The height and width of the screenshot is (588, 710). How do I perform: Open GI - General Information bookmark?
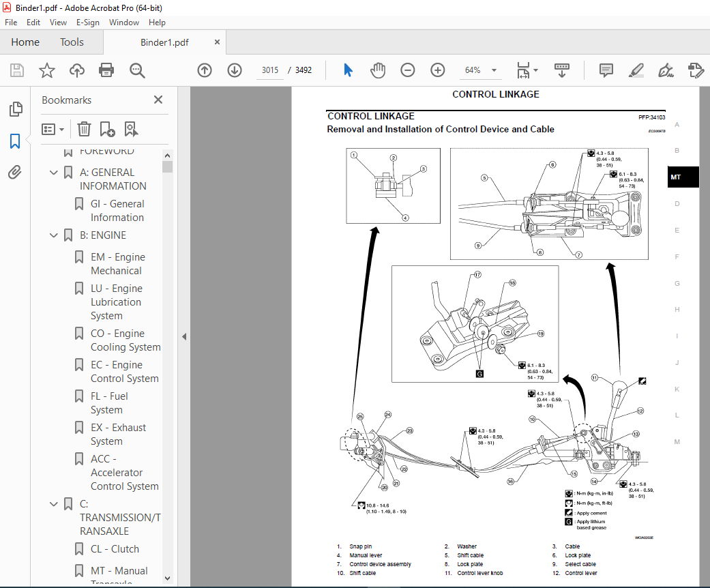pyautogui.click(x=117, y=211)
